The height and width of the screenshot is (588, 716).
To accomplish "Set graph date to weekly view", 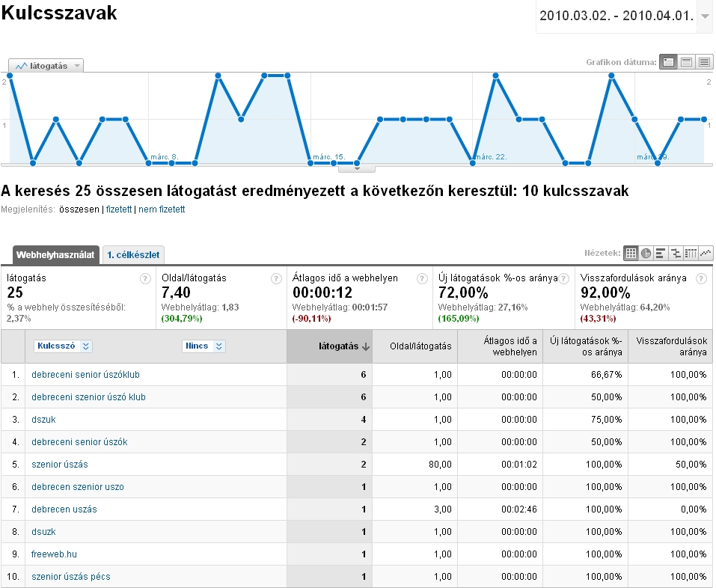I will (686, 62).
